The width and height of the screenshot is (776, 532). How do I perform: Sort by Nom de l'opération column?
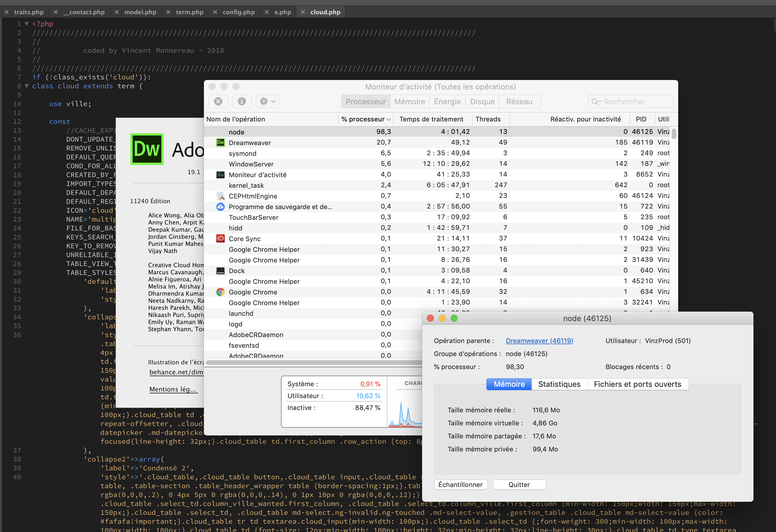(x=271, y=119)
